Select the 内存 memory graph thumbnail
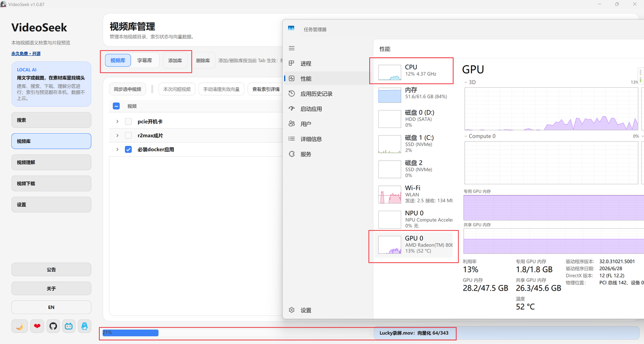 coord(390,95)
